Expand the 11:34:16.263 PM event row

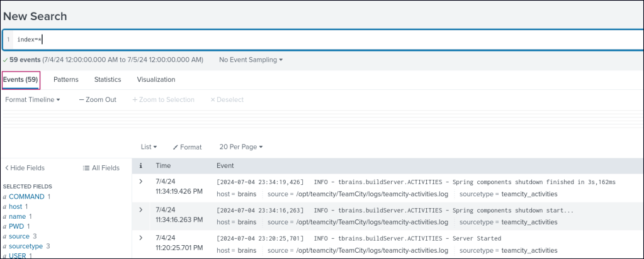point(141,209)
